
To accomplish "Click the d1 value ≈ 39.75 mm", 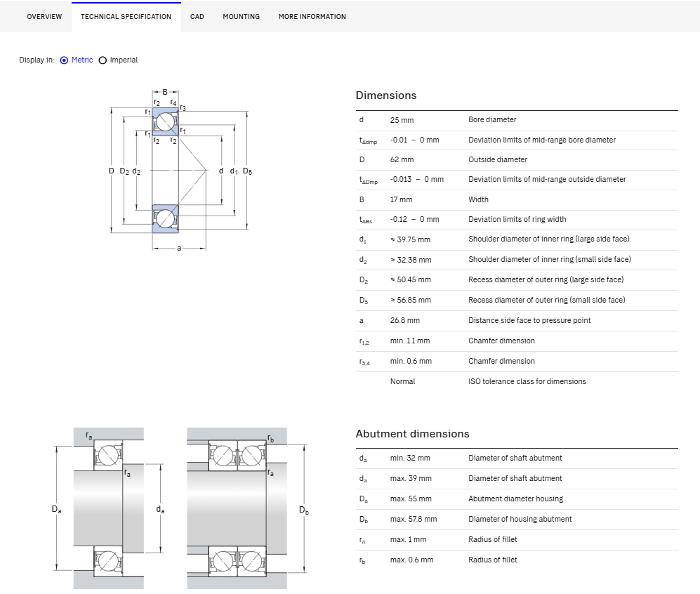I will pos(410,239).
